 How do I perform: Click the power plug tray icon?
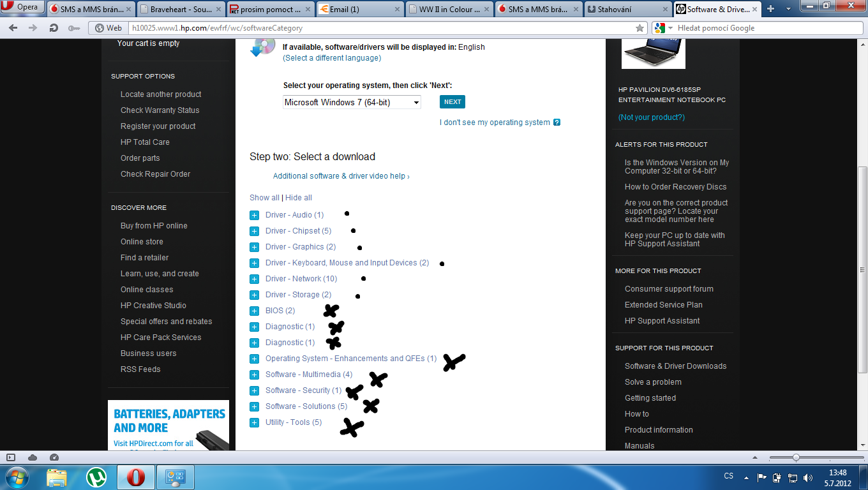pyautogui.click(x=777, y=477)
